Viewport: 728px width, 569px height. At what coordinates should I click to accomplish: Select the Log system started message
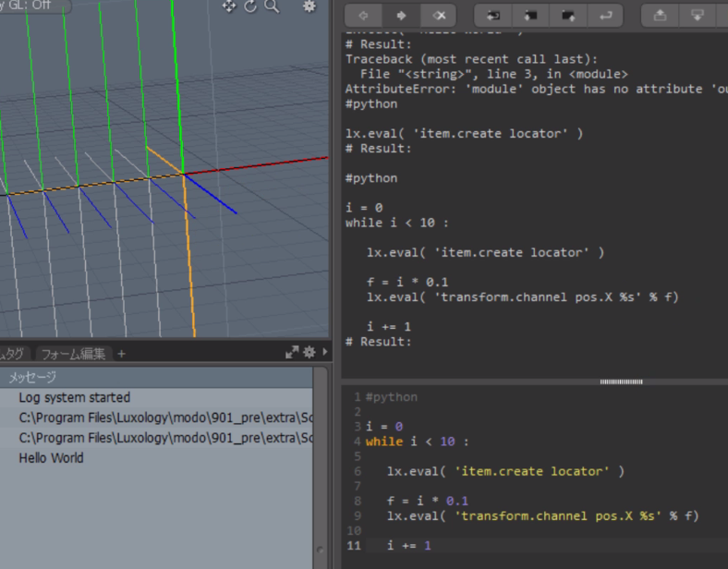[x=74, y=397]
